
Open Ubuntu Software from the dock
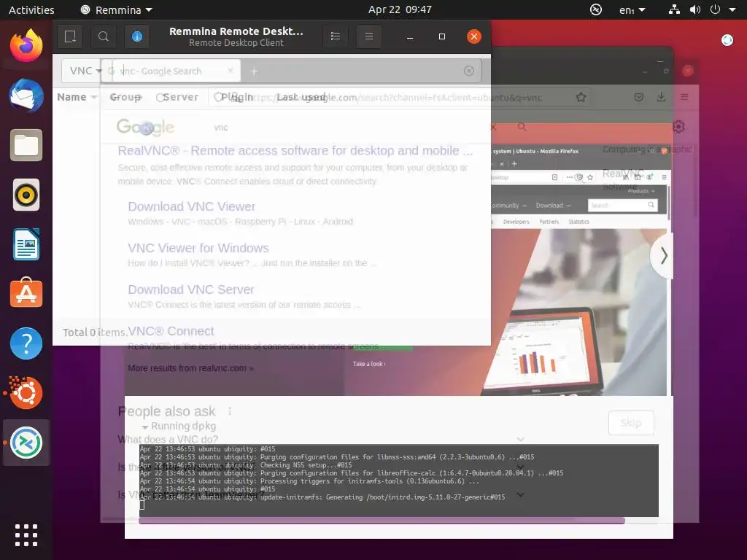(26, 294)
